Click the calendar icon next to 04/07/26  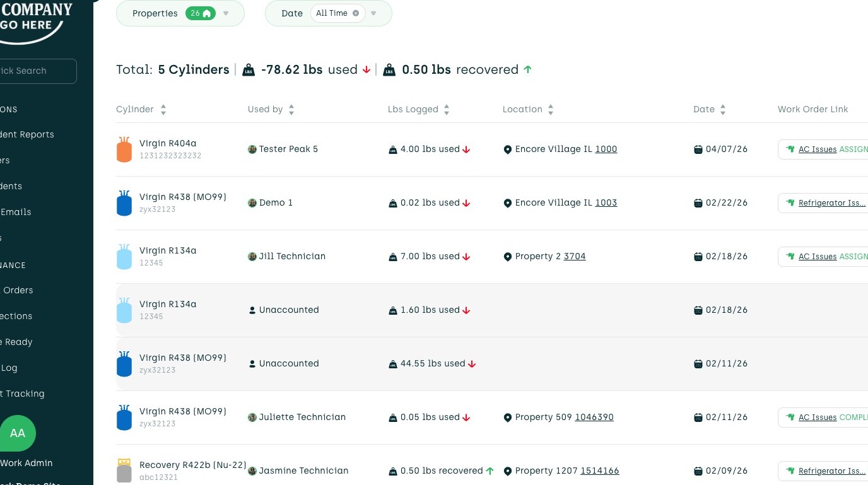click(x=698, y=149)
